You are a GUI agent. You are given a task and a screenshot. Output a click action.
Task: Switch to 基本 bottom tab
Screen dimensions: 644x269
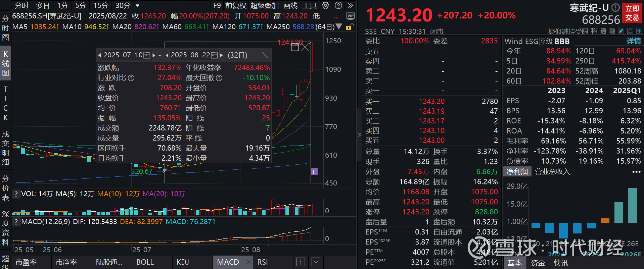click(x=514, y=263)
